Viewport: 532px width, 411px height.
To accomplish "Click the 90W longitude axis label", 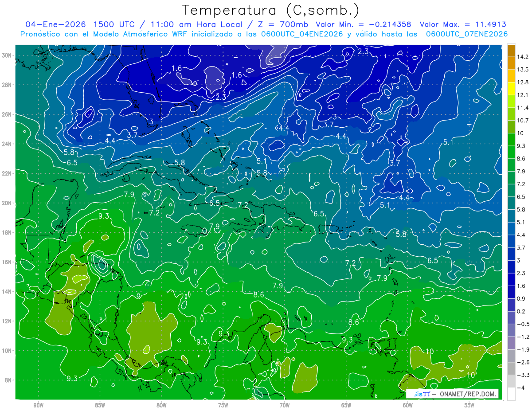I will click(38, 405).
